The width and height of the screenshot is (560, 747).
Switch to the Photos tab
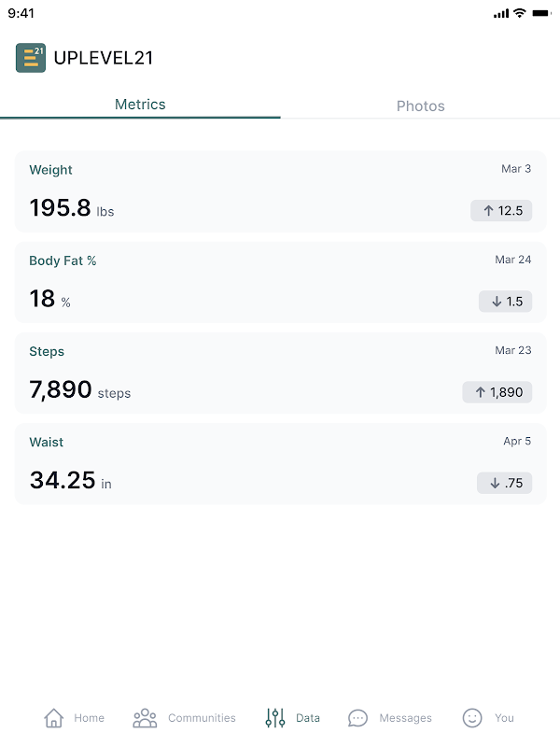[420, 106]
